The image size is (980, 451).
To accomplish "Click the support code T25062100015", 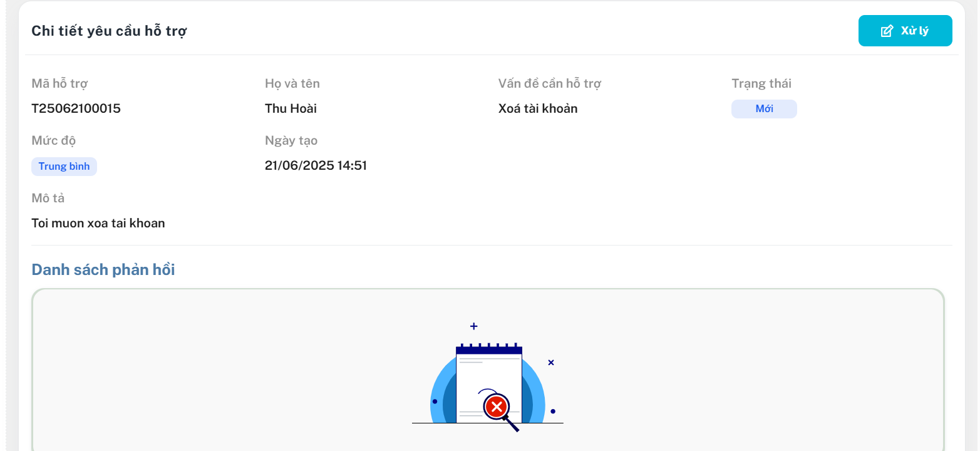I will 76,108.
